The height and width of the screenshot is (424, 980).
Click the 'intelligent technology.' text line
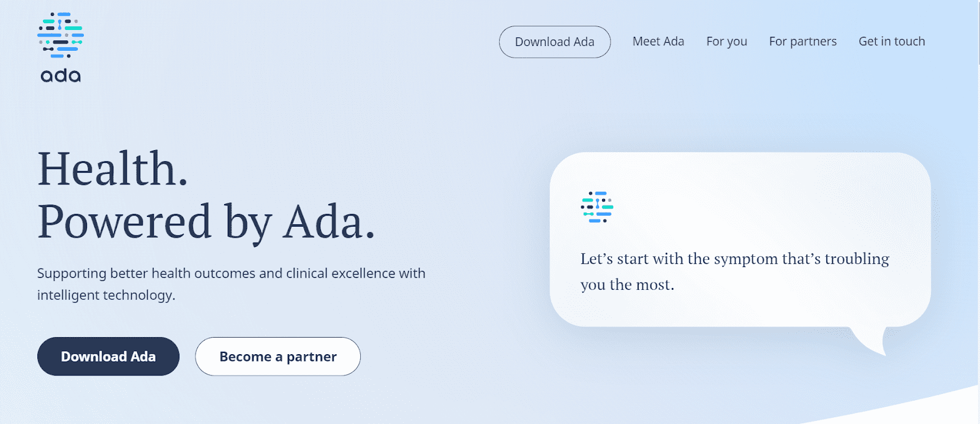tap(106, 295)
